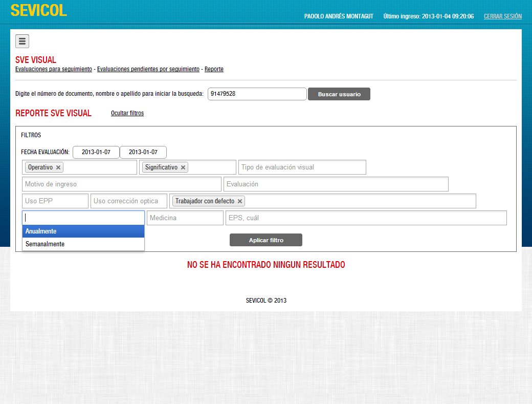The width and height of the screenshot is (532, 404).
Task: Click the "Buscar usuario" button
Action: 339,94
